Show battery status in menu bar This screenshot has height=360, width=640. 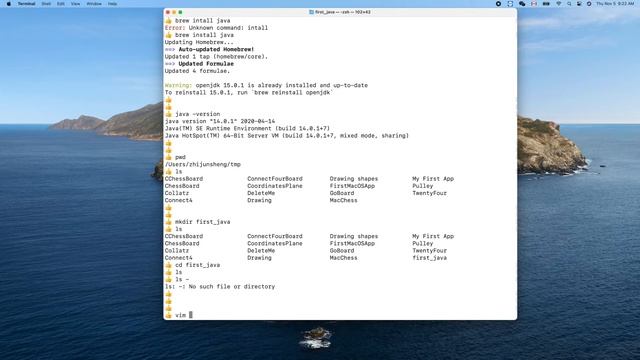[x=546, y=4]
